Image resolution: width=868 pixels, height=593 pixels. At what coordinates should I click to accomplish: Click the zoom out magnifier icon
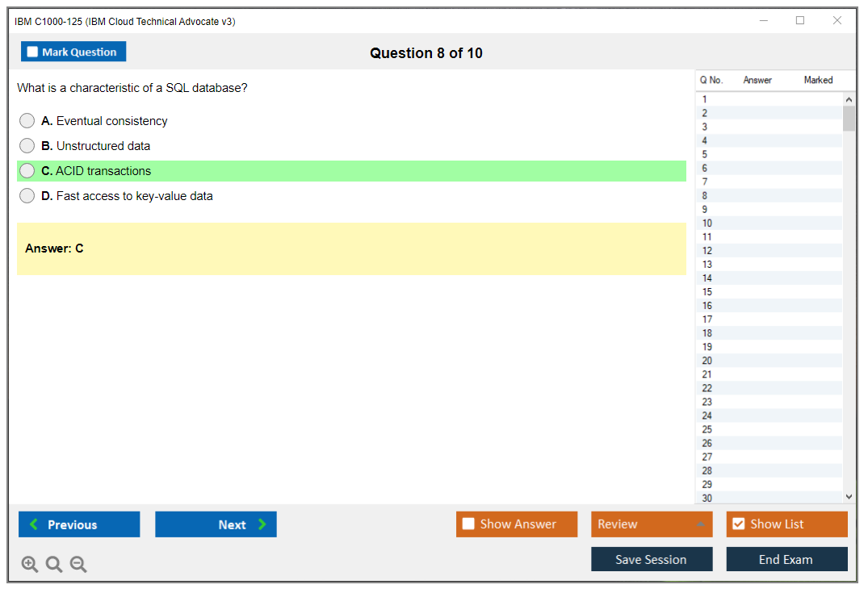pyautogui.click(x=78, y=565)
